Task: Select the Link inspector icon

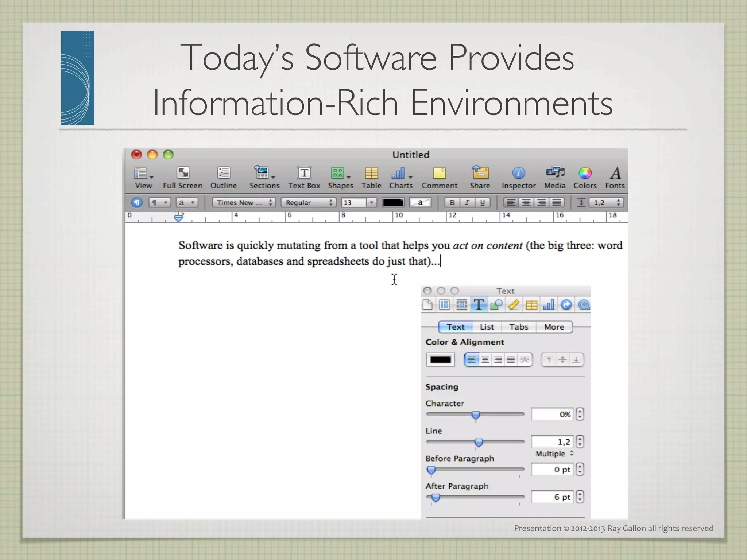Action: click(x=566, y=304)
